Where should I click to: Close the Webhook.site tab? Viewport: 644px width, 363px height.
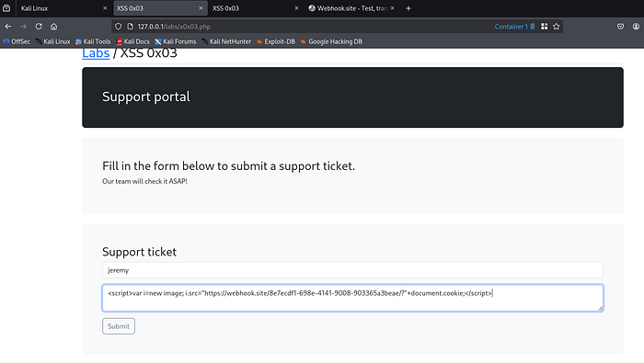point(392,8)
